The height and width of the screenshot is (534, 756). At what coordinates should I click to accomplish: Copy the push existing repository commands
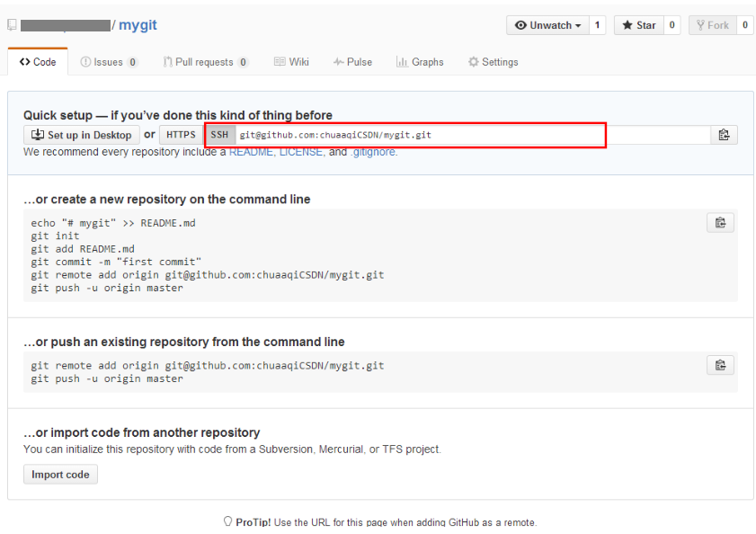(720, 365)
